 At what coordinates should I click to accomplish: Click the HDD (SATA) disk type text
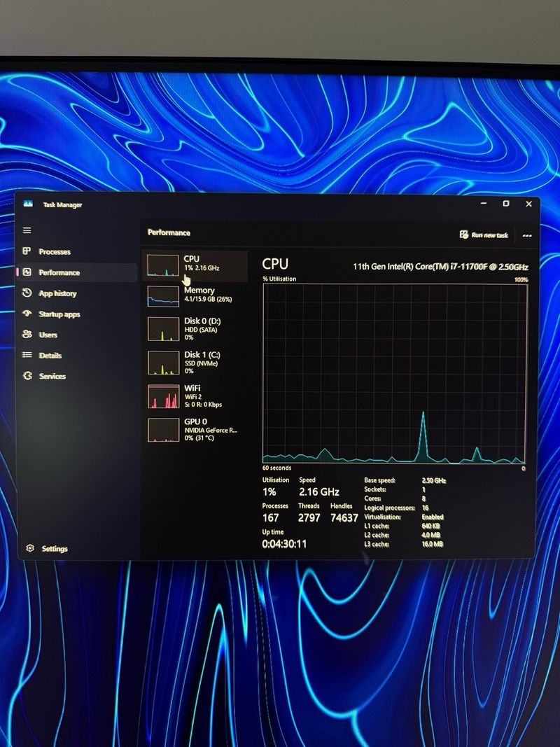[201, 330]
